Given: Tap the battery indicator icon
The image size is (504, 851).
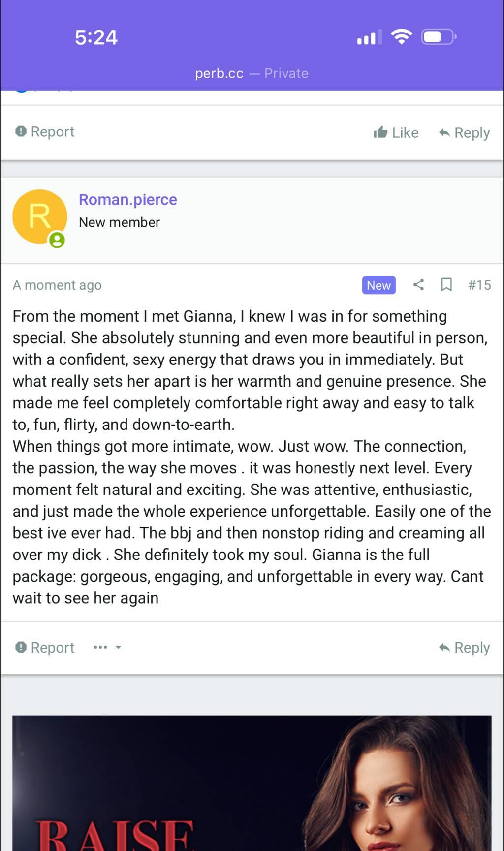Looking at the screenshot, I should coord(439,37).
